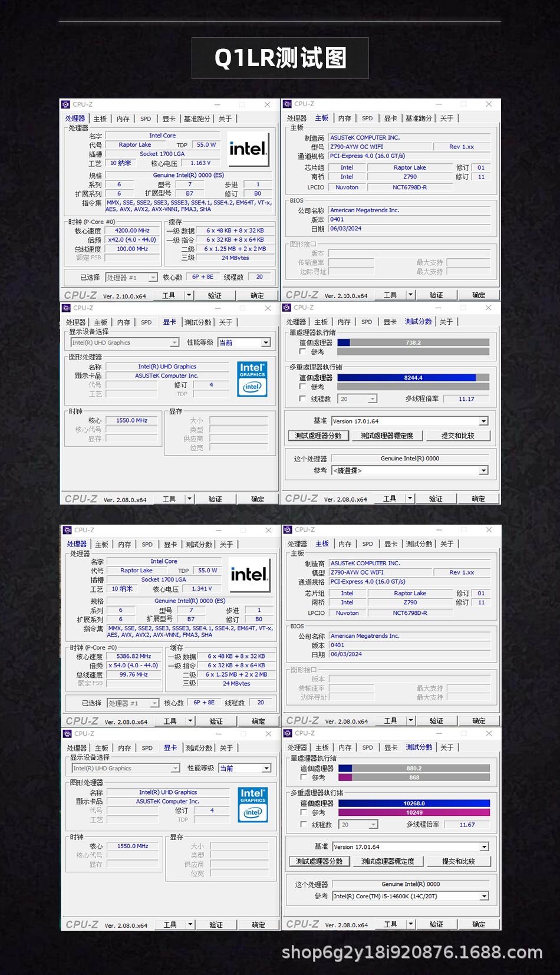Viewport: 560px width, 975px height.
Task: Click 測試處理器穩定度 in the 880.2 window
Action: [387, 861]
